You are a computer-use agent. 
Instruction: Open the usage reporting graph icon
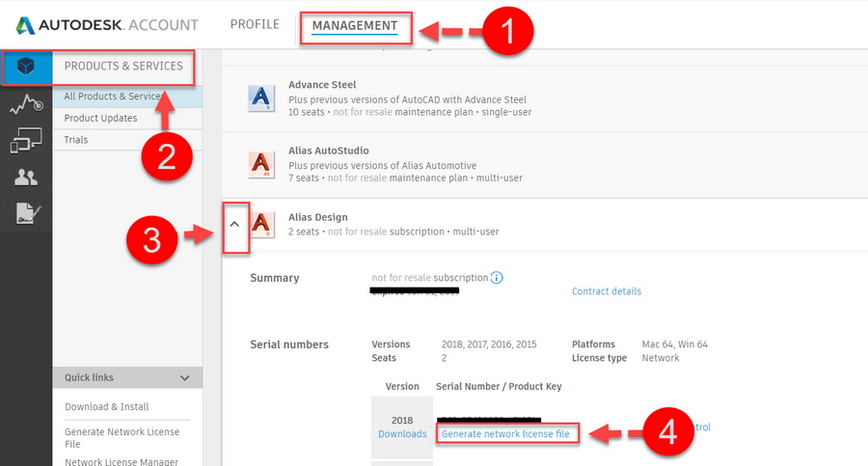pos(26,104)
